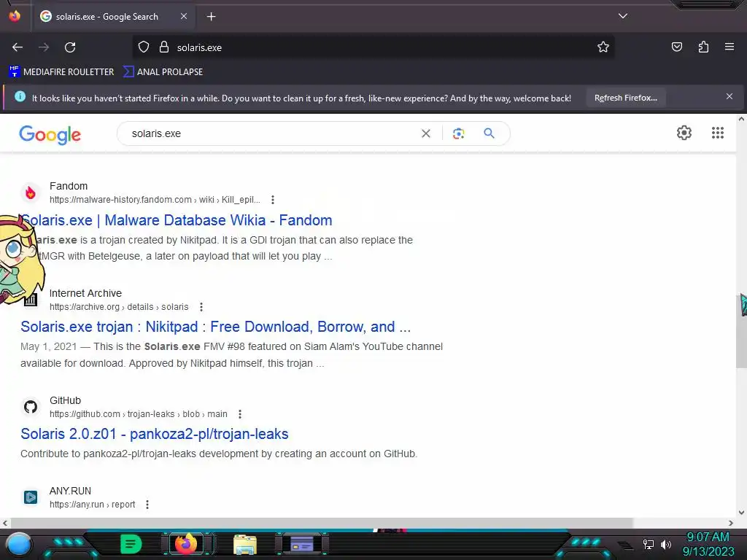
Task: Open Solaris 2.0.z01 pankoza2-pl/trojan-leaks link
Action: click(155, 434)
